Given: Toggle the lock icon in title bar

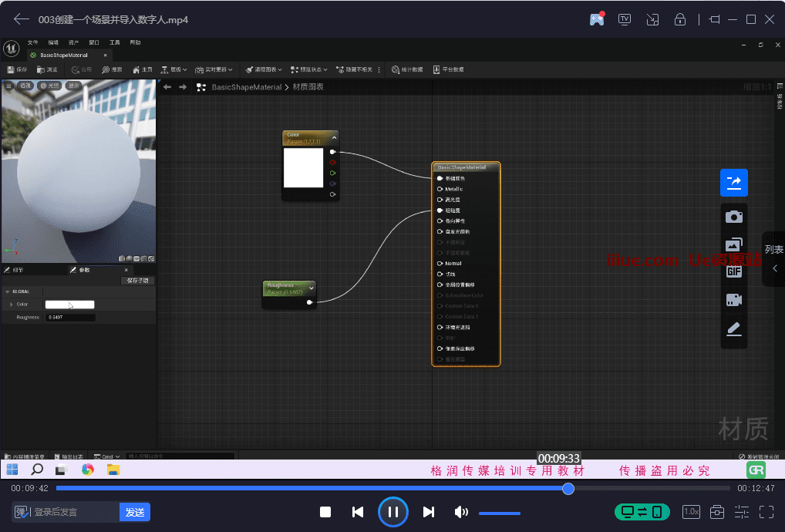Looking at the screenshot, I should 680,19.
